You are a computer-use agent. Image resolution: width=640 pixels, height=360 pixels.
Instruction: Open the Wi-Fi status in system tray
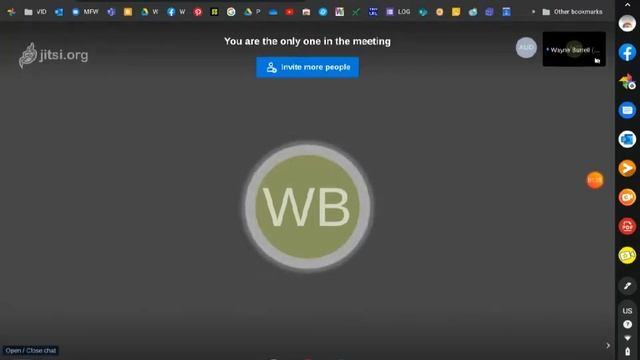(x=627, y=338)
